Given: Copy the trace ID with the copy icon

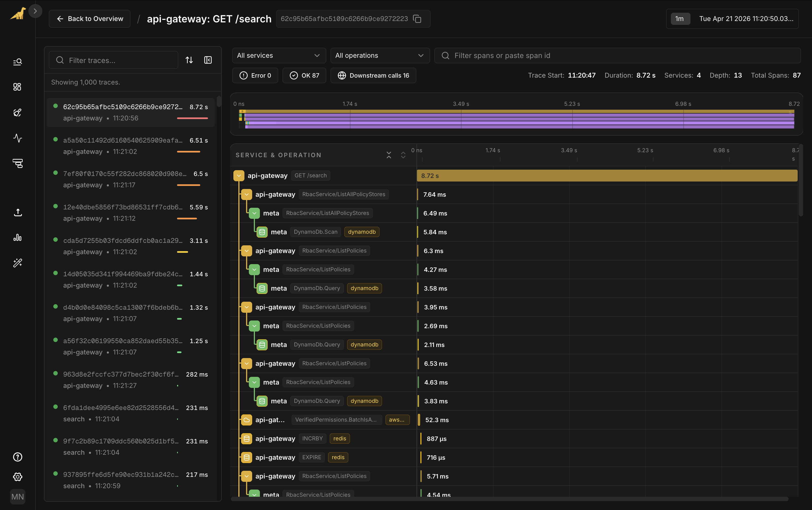Looking at the screenshot, I should pos(418,19).
